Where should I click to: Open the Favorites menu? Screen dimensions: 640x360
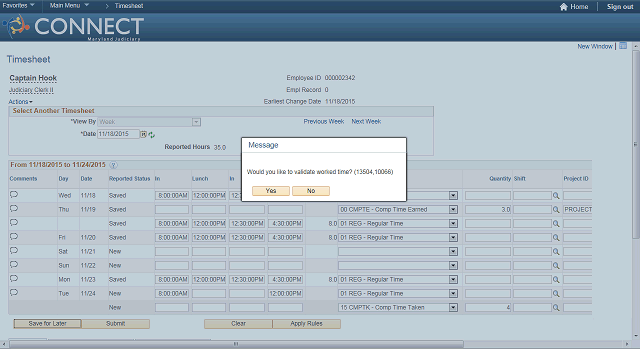(18, 6)
